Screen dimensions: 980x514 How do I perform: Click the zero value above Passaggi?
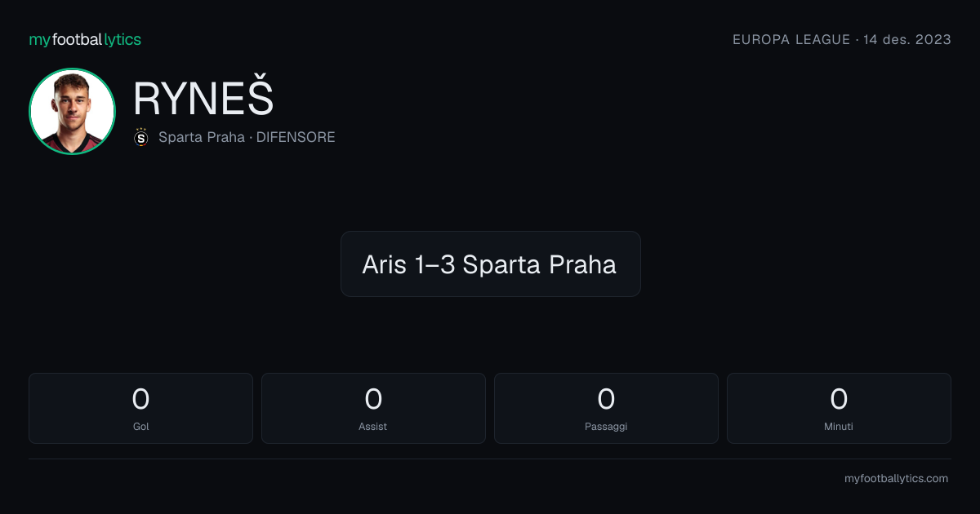(606, 399)
